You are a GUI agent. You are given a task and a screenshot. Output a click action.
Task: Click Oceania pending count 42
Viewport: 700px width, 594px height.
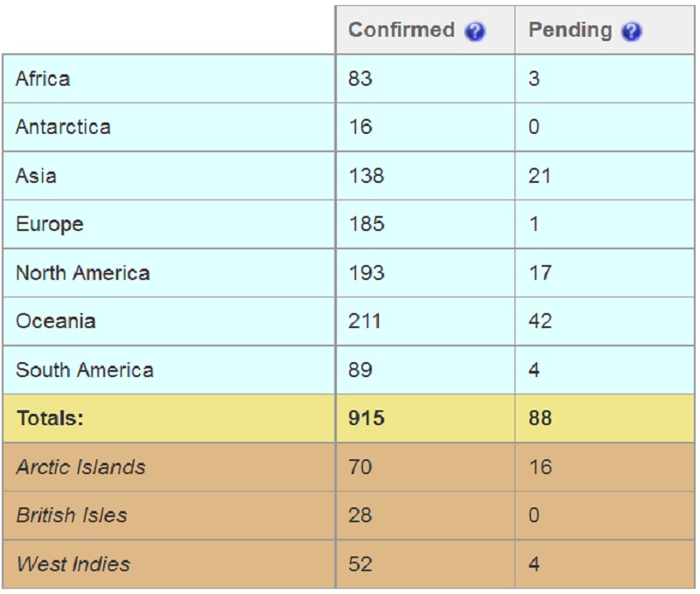coord(540,321)
